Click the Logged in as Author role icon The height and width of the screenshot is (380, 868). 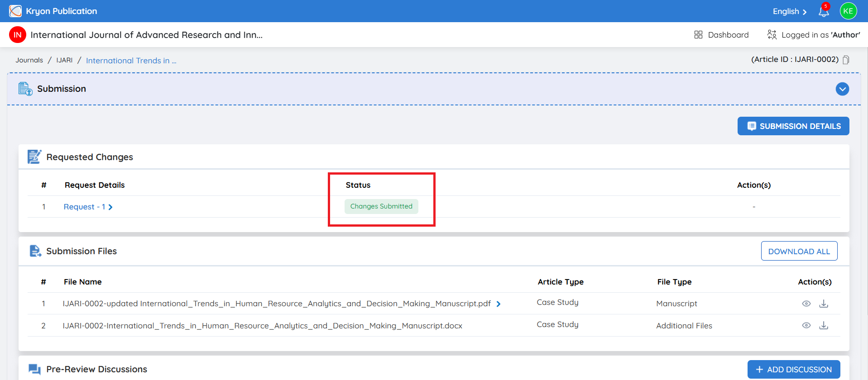click(772, 35)
